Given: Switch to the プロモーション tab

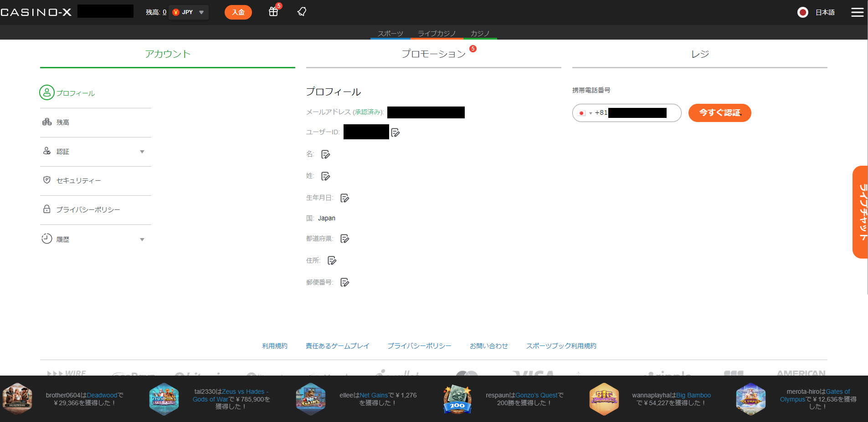Looking at the screenshot, I should 433,54.
